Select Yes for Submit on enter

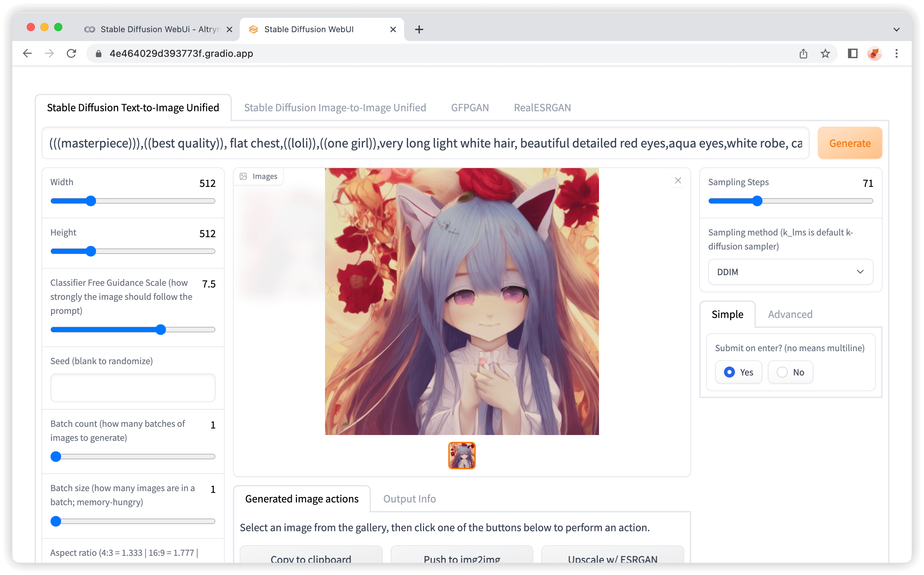coord(738,372)
